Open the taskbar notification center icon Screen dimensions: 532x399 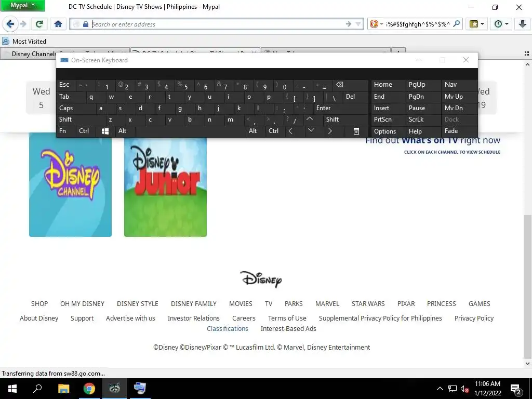pos(516,390)
